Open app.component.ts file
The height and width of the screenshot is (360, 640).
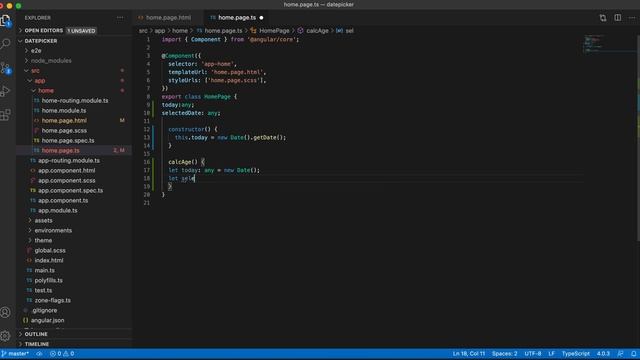tap(63, 200)
